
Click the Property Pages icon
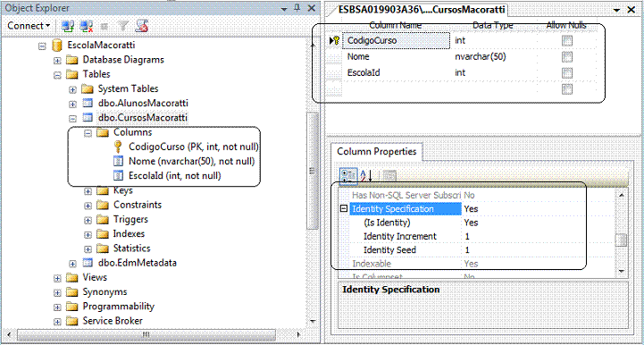(389, 176)
